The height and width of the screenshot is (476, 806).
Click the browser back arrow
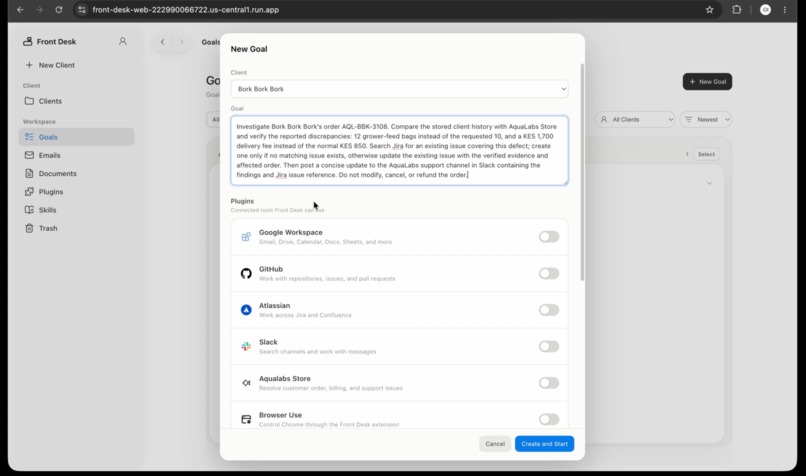tap(20, 10)
